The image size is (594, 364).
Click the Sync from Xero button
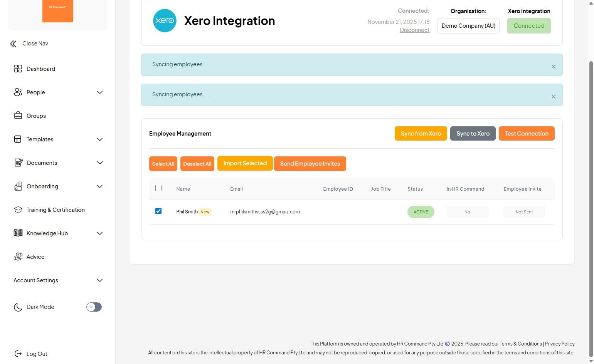click(x=421, y=134)
